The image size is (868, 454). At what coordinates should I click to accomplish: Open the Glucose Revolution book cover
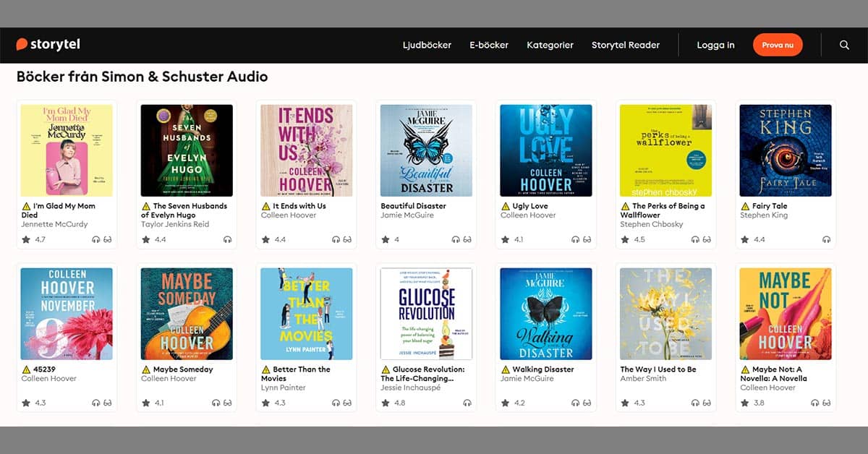pos(427,314)
